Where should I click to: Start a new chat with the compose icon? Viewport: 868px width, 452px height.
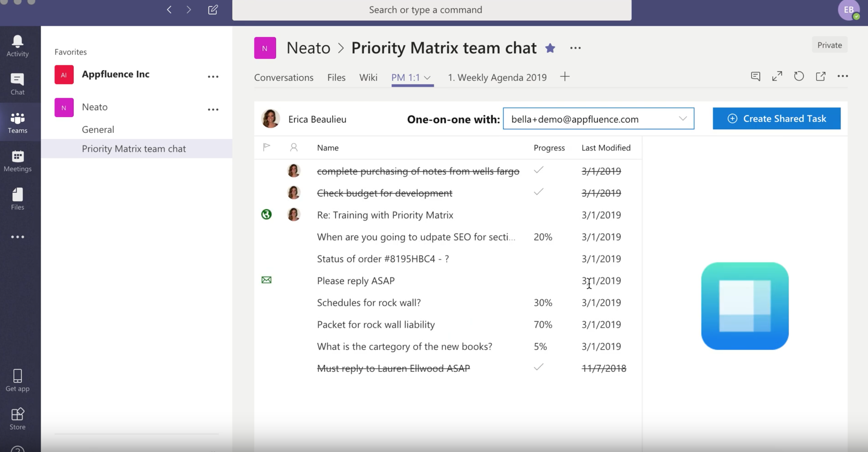[x=213, y=10]
